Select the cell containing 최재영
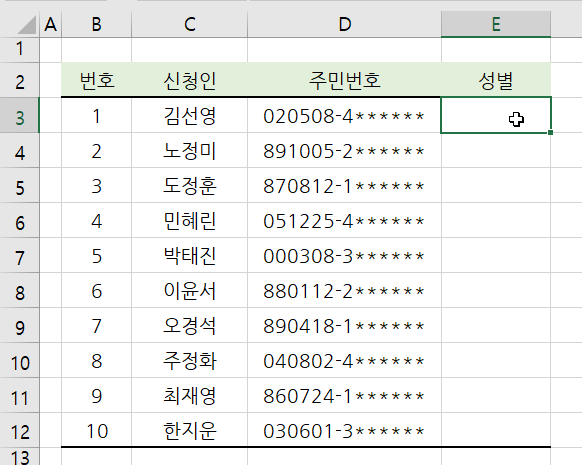582x465 pixels. pos(190,395)
